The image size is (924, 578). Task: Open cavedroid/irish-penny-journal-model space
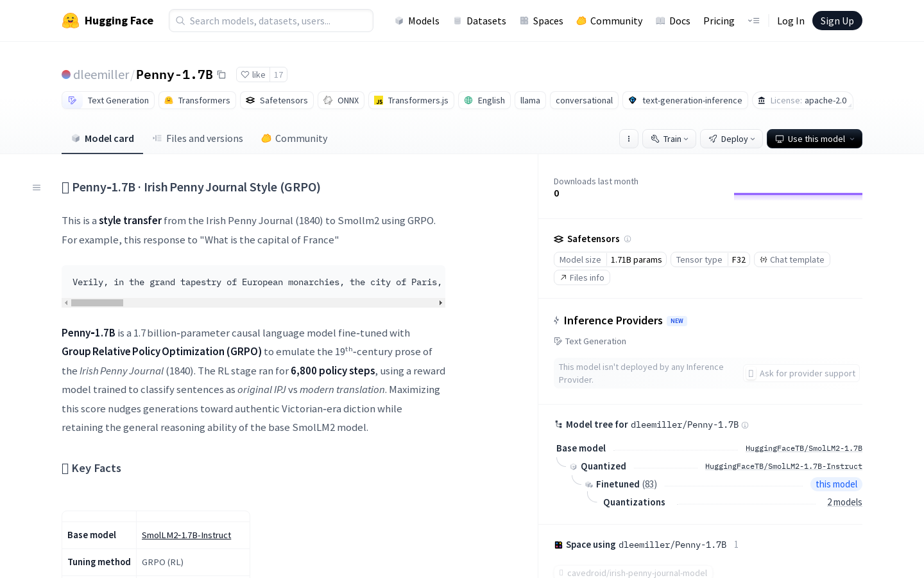pyautogui.click(x=633, y=572)
